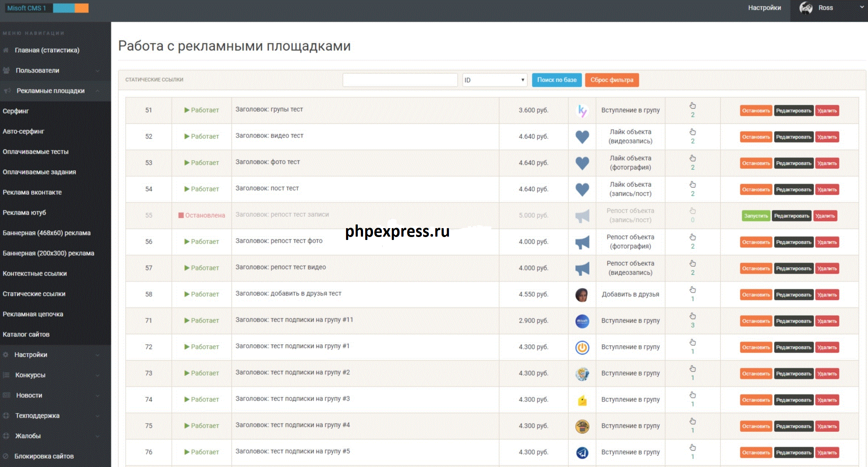The height and width of the screenshot is (467, 868).
Task: Open the Серфинг menu item
Action: [x=15, y=111]
